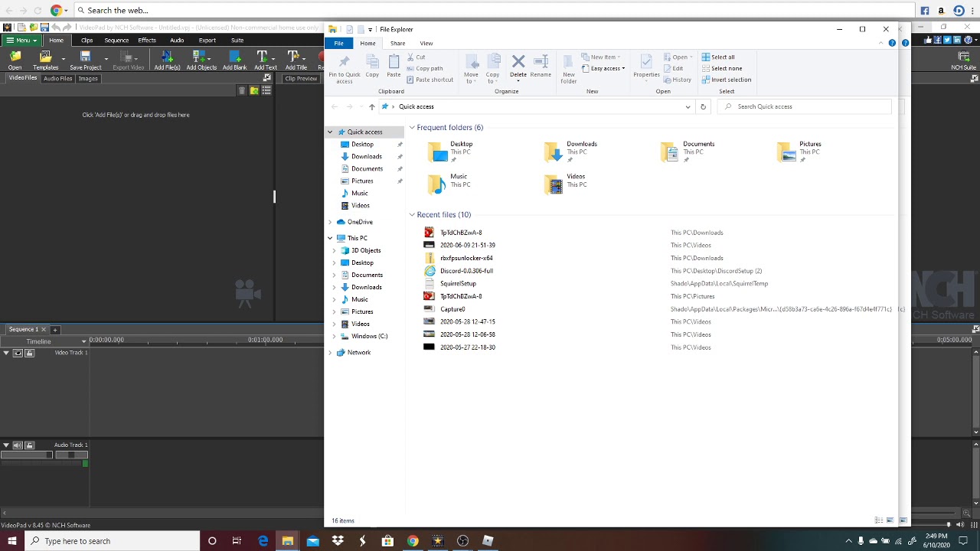This screenshot has height=551, width=980.
Task: Click NCH Suite icon in VideoPad
Action: [963, 60]
